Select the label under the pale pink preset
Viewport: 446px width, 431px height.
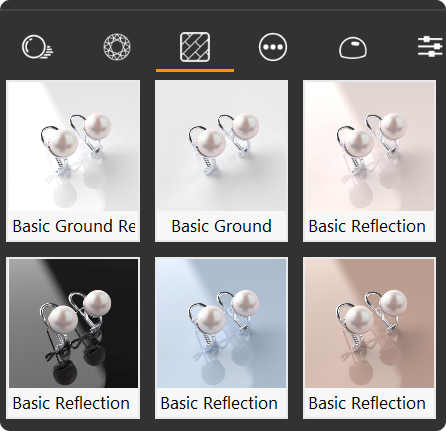[367, 226]
